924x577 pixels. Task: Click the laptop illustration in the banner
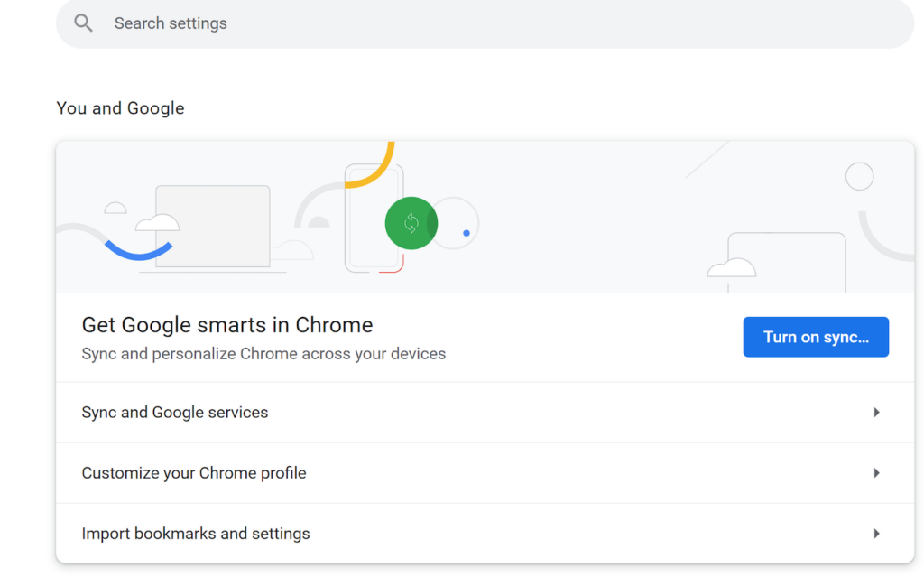(213, 226)
